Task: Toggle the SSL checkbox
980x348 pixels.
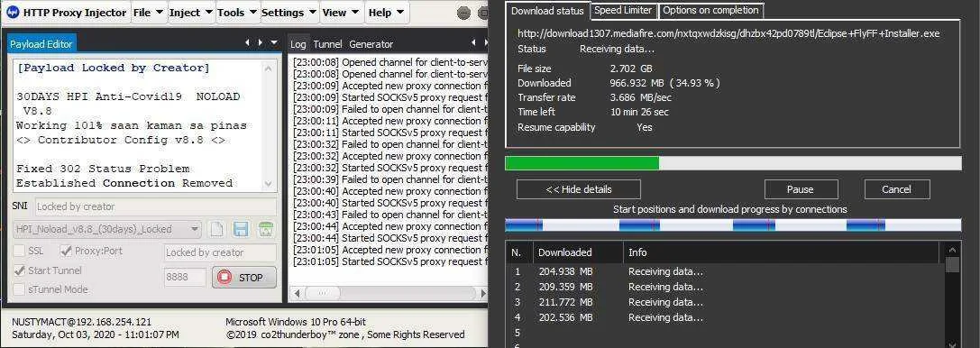Action: click(19, 252)
